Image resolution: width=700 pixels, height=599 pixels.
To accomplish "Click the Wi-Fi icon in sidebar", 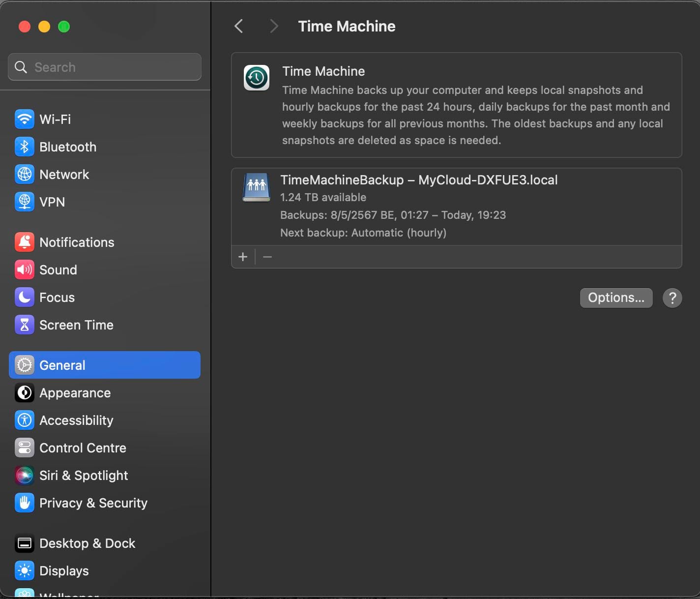I will (25, 119).
